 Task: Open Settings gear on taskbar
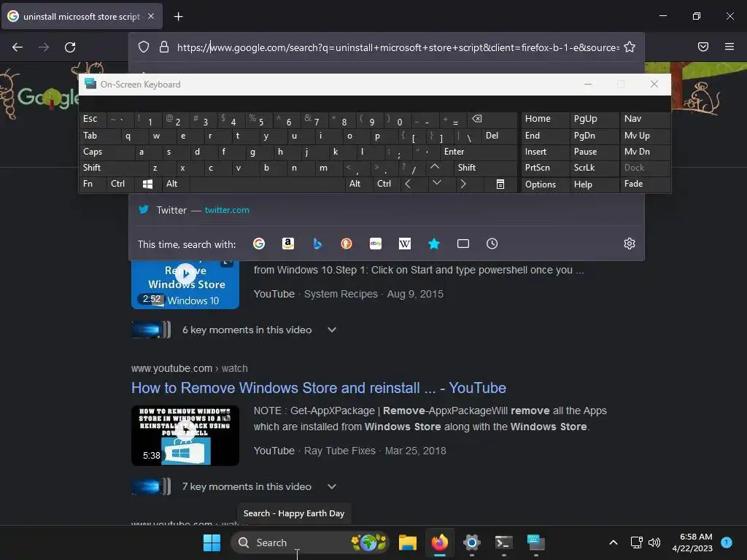click(x=471, y=542)
